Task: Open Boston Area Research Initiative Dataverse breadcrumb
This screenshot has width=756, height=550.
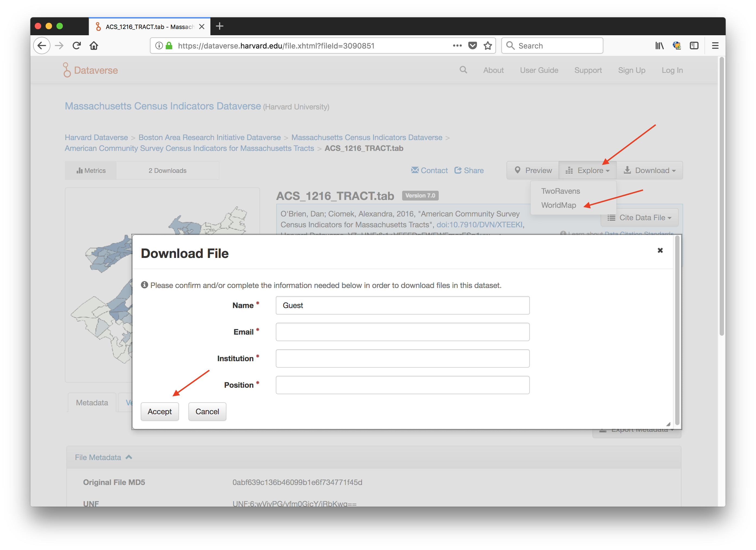Action: point(210,138)
